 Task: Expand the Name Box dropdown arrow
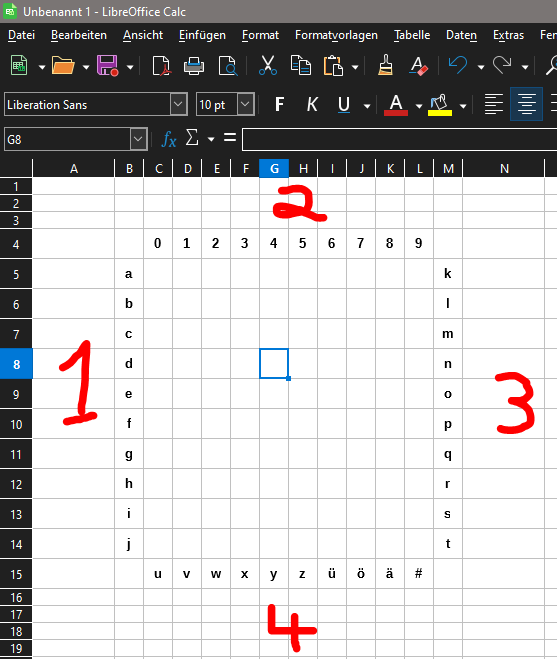(x=138, y=139)
